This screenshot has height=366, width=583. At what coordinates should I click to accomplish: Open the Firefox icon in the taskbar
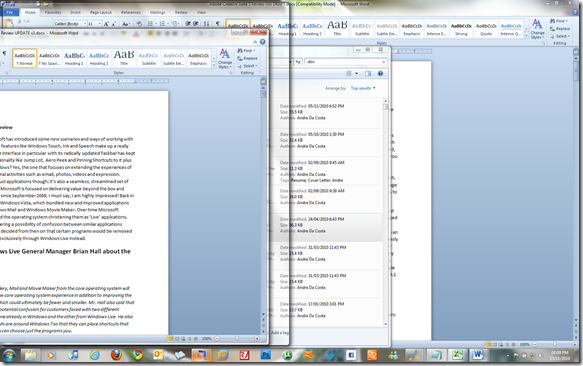116,355
